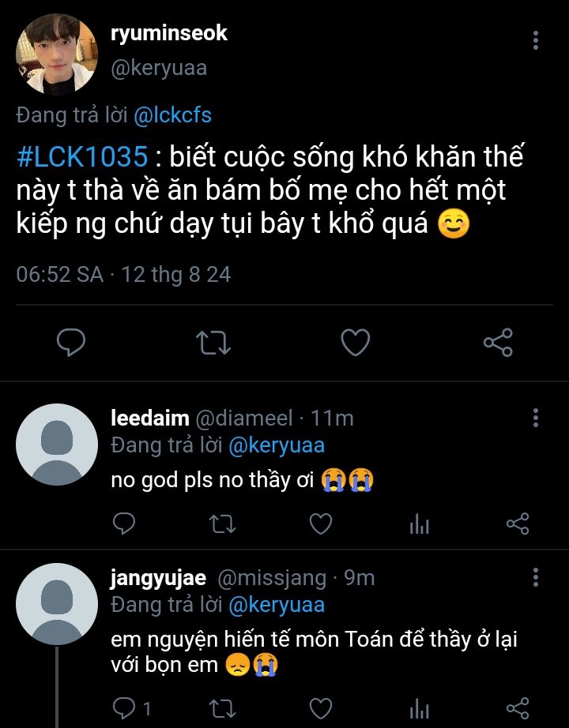The height and width of the screenshot is (728, 569).
Task: Retweet leedaim's reply
Action: point(222,523)
